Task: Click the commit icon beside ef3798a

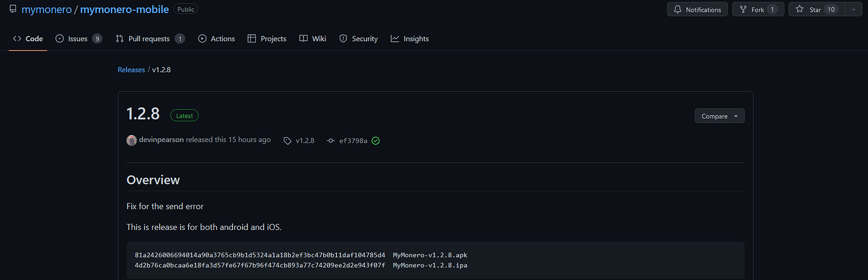Action: [x=331, y=141]
